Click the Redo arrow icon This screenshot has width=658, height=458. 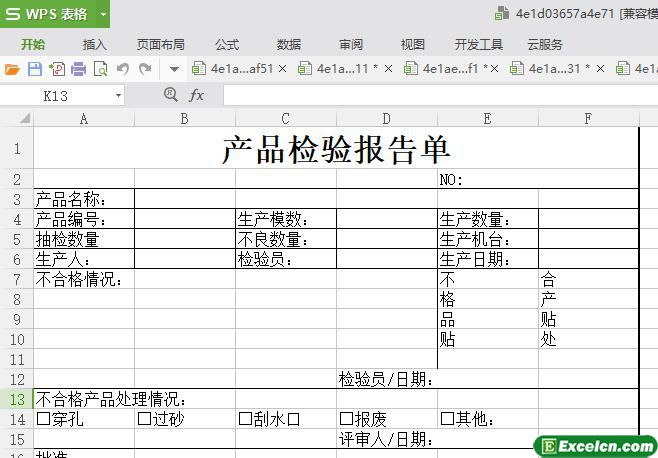tap(145, 68)
